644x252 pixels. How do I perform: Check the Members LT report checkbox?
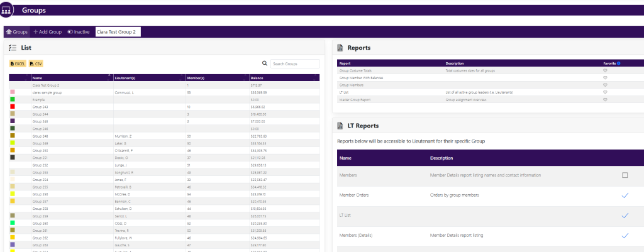[625, 175]
